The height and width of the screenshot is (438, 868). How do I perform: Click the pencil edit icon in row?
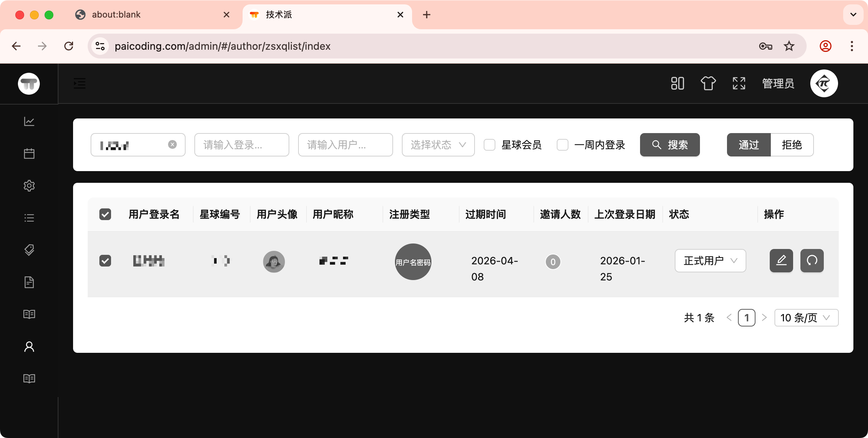pos(781,261)
